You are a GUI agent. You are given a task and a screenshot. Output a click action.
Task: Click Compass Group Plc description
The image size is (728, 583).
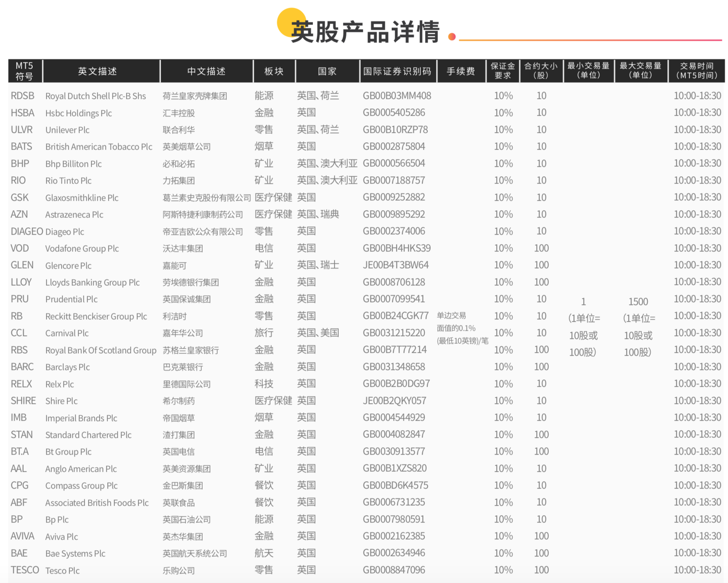point(81,486)
